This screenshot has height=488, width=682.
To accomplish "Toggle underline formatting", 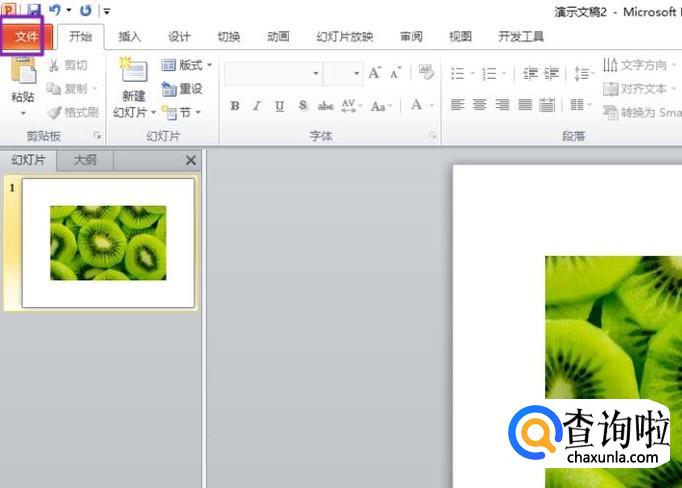I will click(x=280, y=106).
